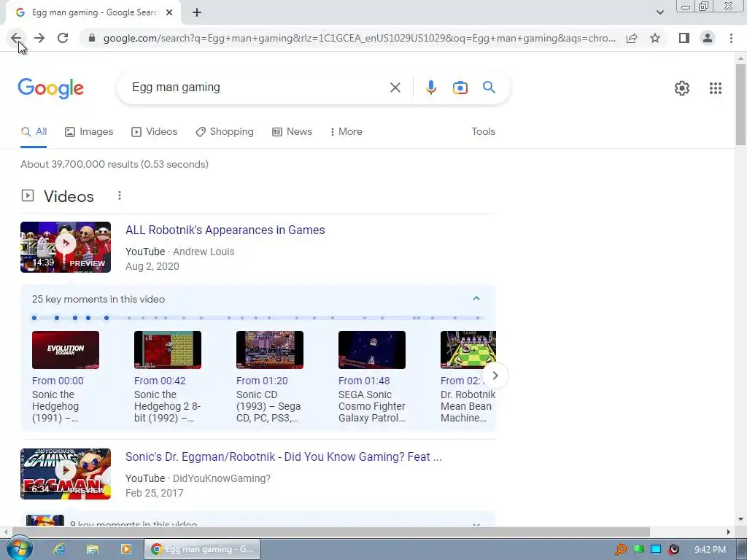
Task: Play the Robotnik appearances video thumbnail
Action: tap(66, 247)
